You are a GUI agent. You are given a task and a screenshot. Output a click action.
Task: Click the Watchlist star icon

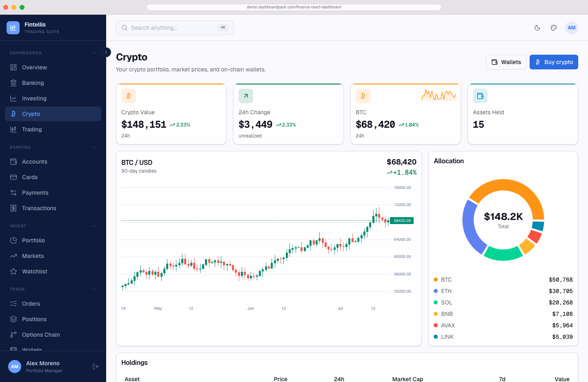[13, 271]
